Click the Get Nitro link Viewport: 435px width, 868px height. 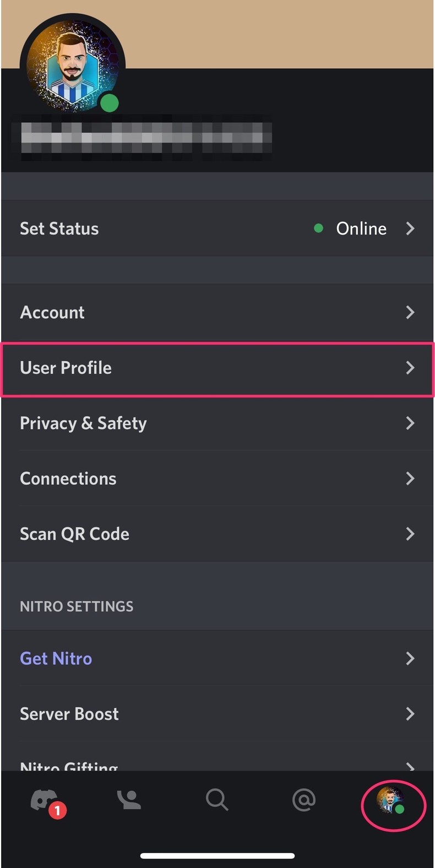56,658
